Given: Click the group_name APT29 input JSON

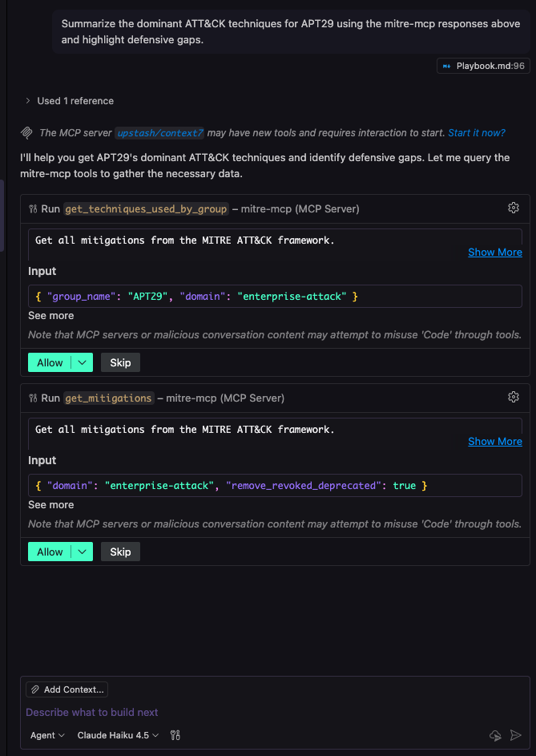Looking at the screenshot, I should click(275, 296).
